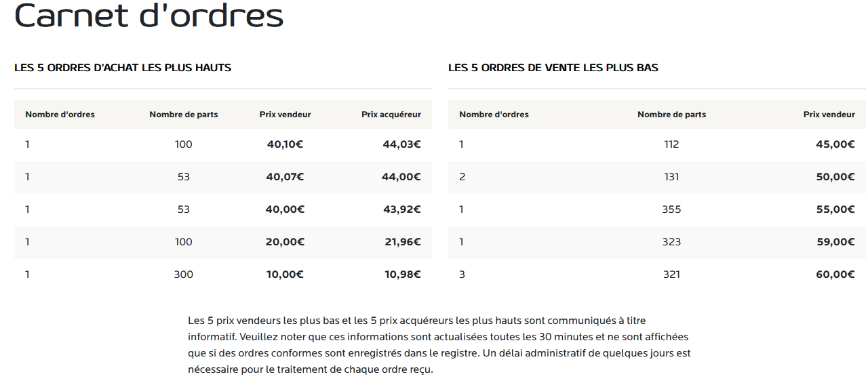Select 'Les 5 ordres de vente les plus bas' title
The height and width of the screenshot is (387, 868).
coord(553,68)
